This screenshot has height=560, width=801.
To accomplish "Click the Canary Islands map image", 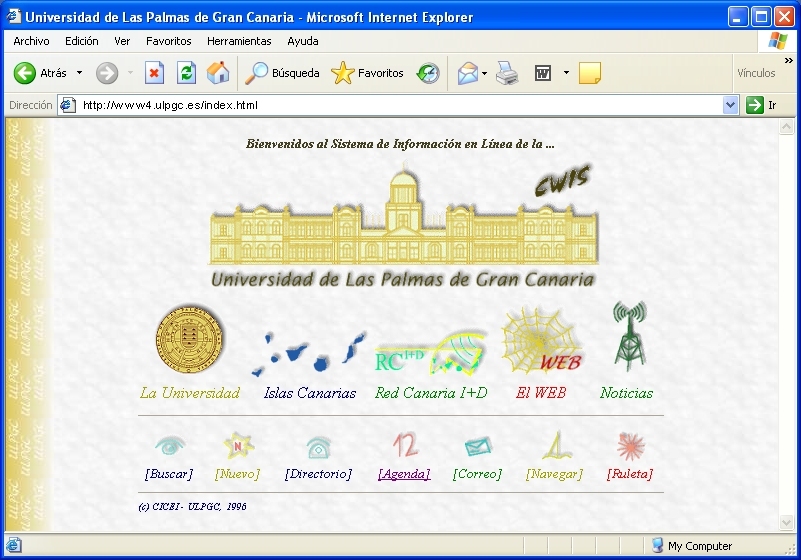I will (x=308, y=354).
